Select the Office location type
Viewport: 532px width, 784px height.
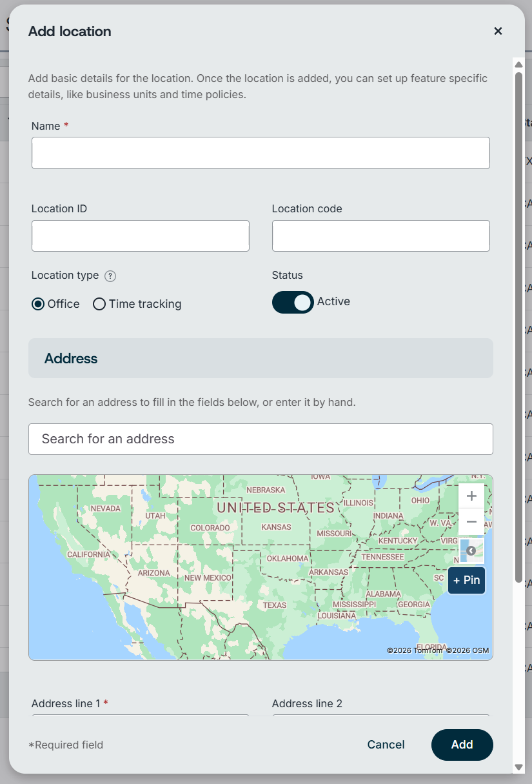38,304
